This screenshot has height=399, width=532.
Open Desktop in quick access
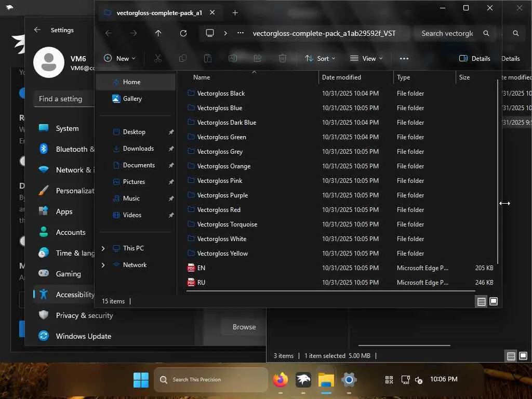[134, 132]
